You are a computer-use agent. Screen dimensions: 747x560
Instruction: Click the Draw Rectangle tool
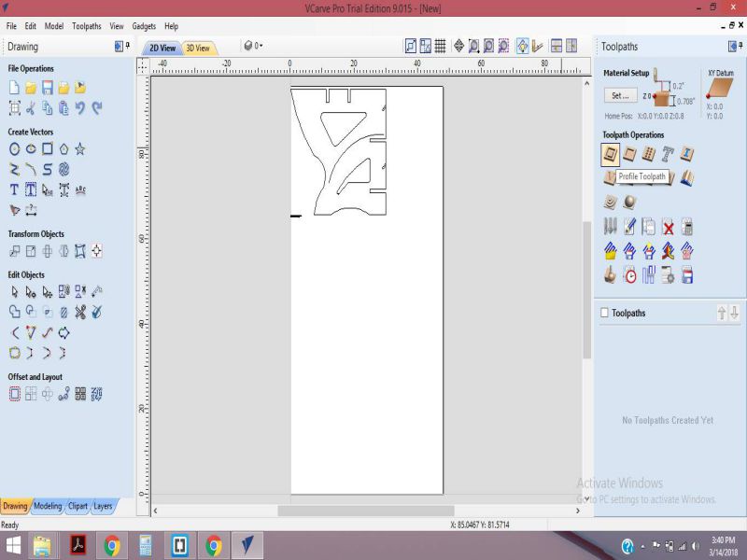(x=48, y=148)
